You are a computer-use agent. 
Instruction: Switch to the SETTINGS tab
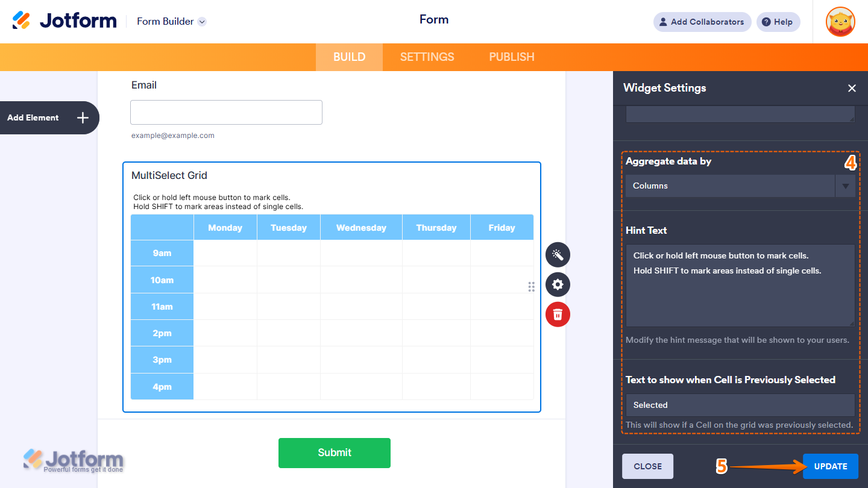427,57
